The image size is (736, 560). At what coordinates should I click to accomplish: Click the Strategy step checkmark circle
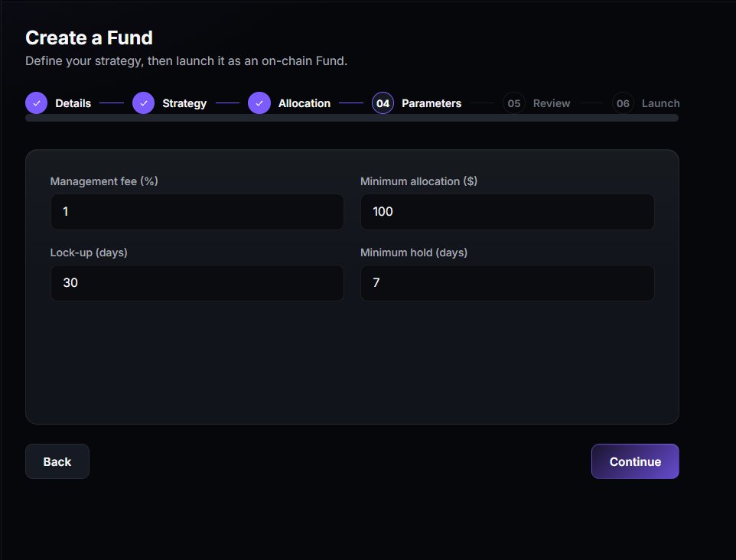pos(144,103)
